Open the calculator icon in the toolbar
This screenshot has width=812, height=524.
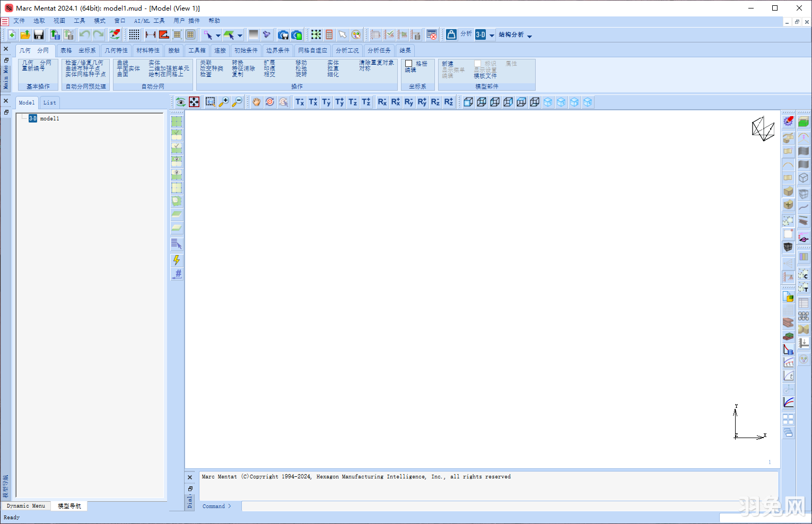tap(329, 35)
